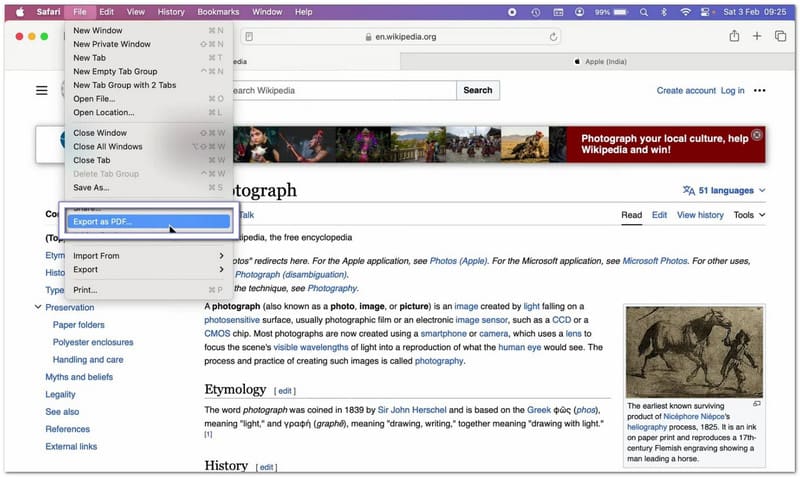Show tab overview icon

point(780,36)
